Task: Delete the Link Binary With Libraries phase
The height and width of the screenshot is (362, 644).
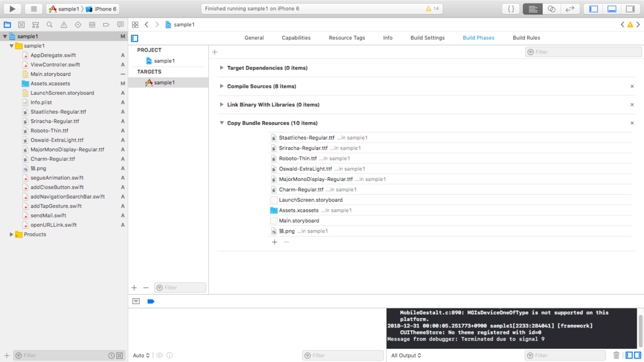Action: click(x=632, y=105)
